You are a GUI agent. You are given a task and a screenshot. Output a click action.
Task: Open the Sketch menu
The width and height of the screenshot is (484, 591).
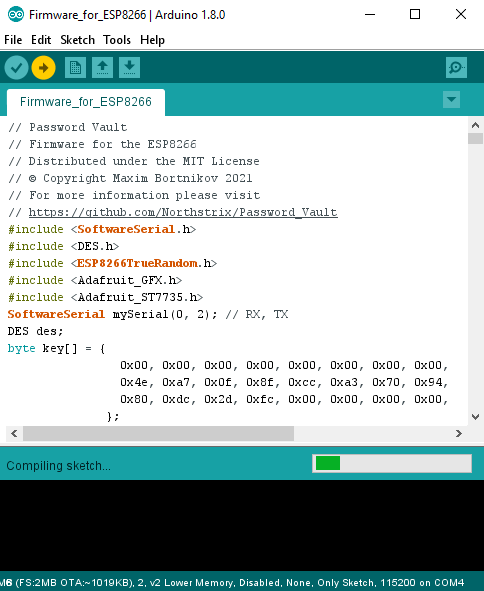[78, 40]
